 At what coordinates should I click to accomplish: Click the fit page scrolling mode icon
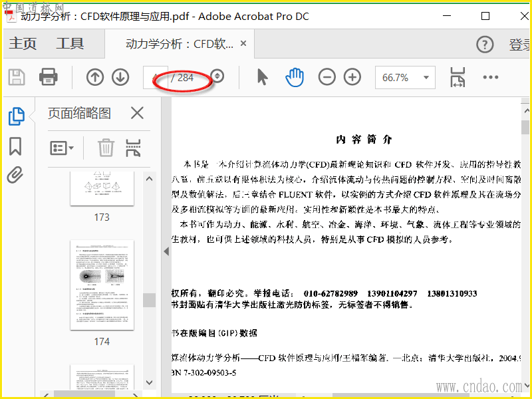[x=458, y=77]
